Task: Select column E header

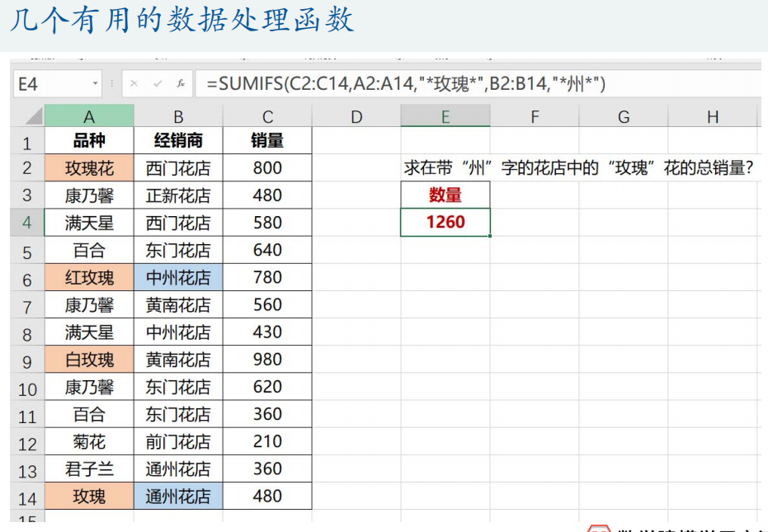Action: tap(445, 116)
